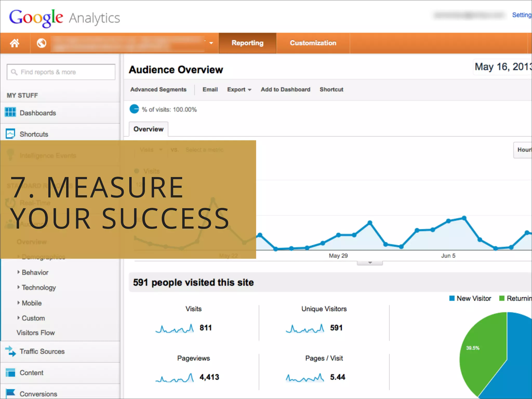Click the Unique Visitors sparkline showing 591
This screenshot has height=399, width=532.
305,328
